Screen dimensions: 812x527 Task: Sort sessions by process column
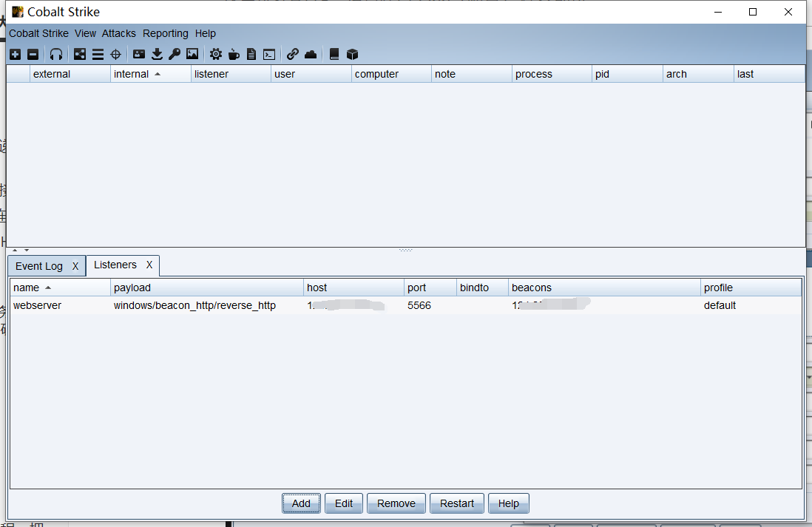552,74
